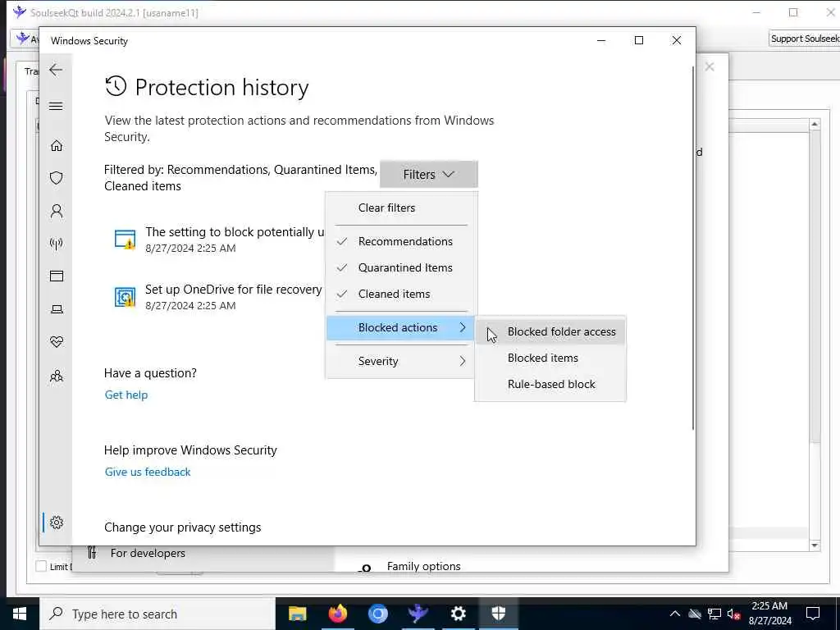
Task: Click the potentially unwanted app warning icon
Action: coord(125,239)
